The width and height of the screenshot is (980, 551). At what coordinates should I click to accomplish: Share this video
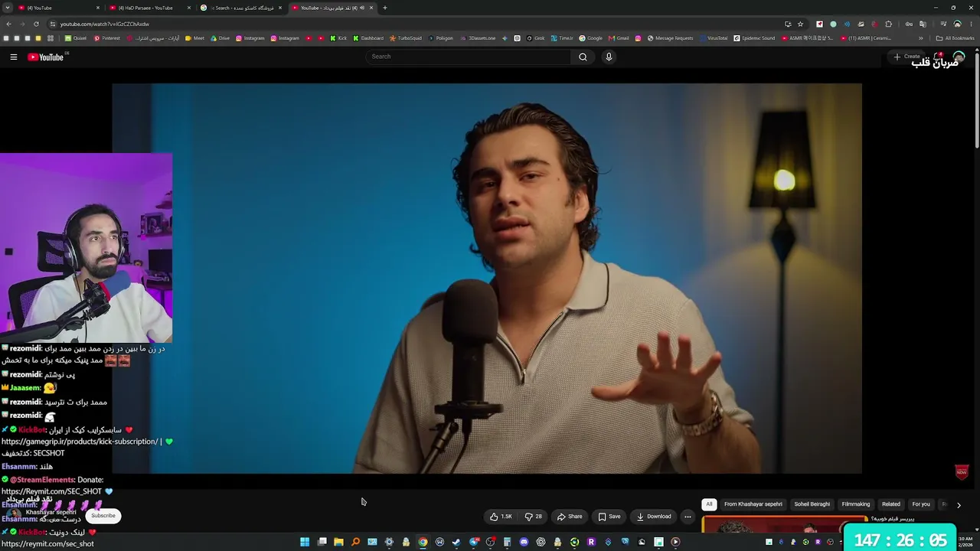coord(570,517)
